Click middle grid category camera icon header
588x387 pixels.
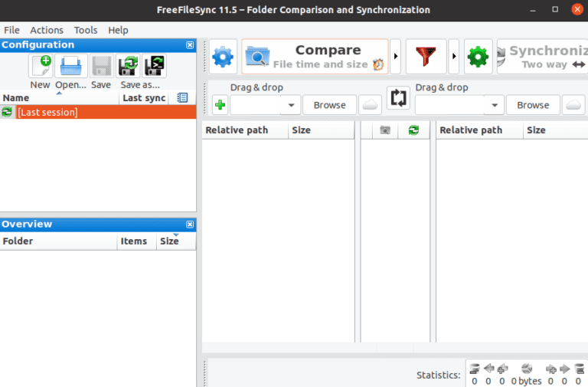click(x=385, y=130)
